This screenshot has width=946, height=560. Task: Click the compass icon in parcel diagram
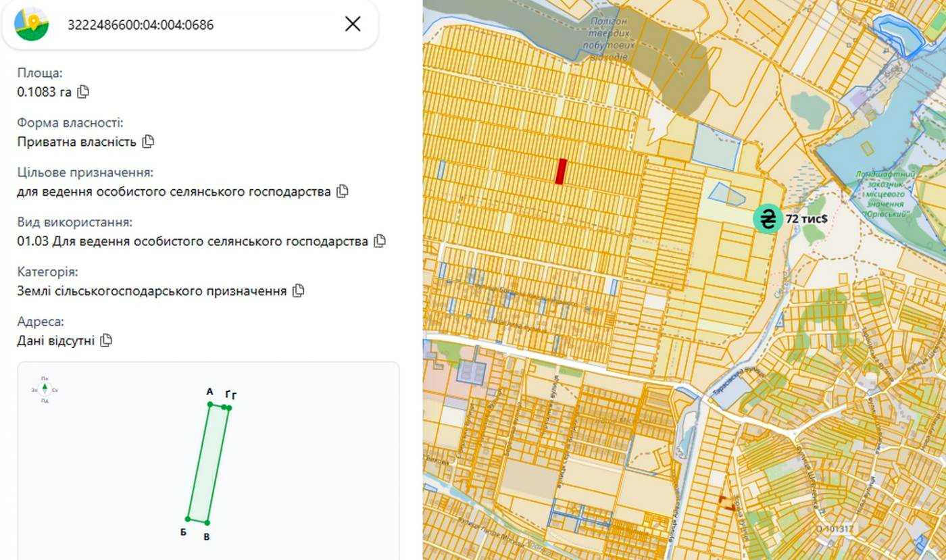tap(45, 390)
